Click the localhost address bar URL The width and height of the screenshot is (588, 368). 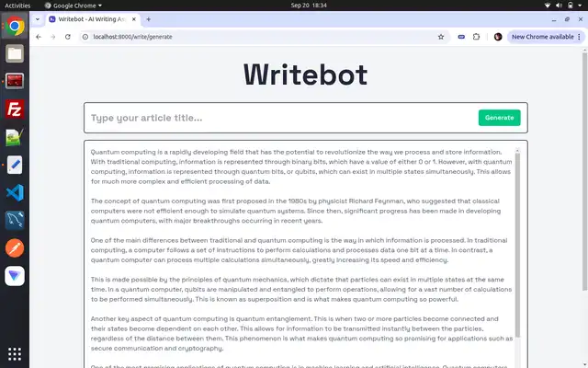[x=132, y=37]
